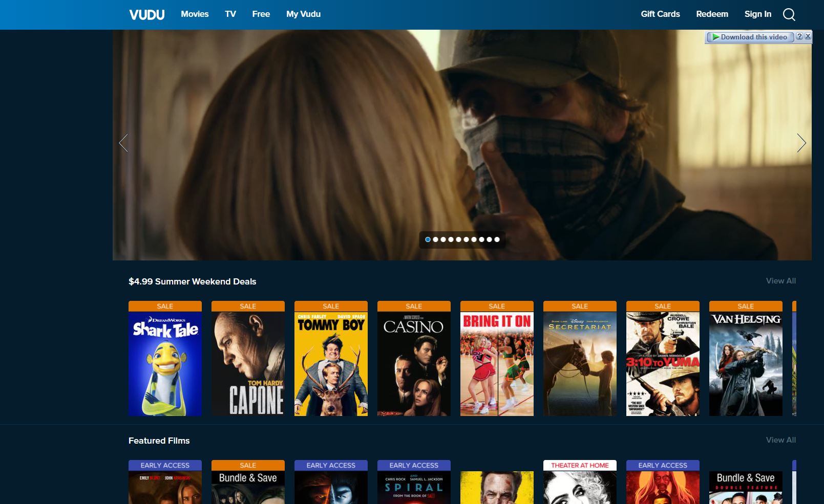Advance to the next hero banner slide

click(801, 143)
